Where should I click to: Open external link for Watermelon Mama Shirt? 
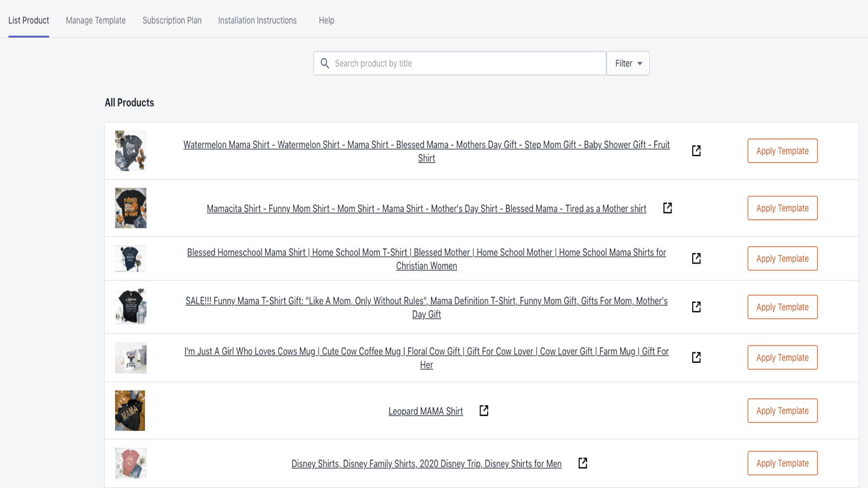point(696,151)
